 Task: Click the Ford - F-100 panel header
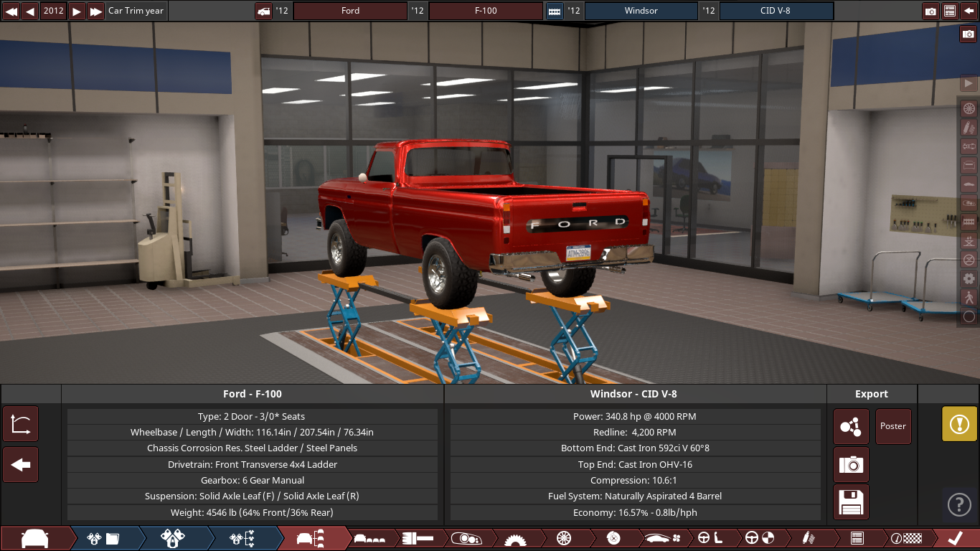click(253, 394)
